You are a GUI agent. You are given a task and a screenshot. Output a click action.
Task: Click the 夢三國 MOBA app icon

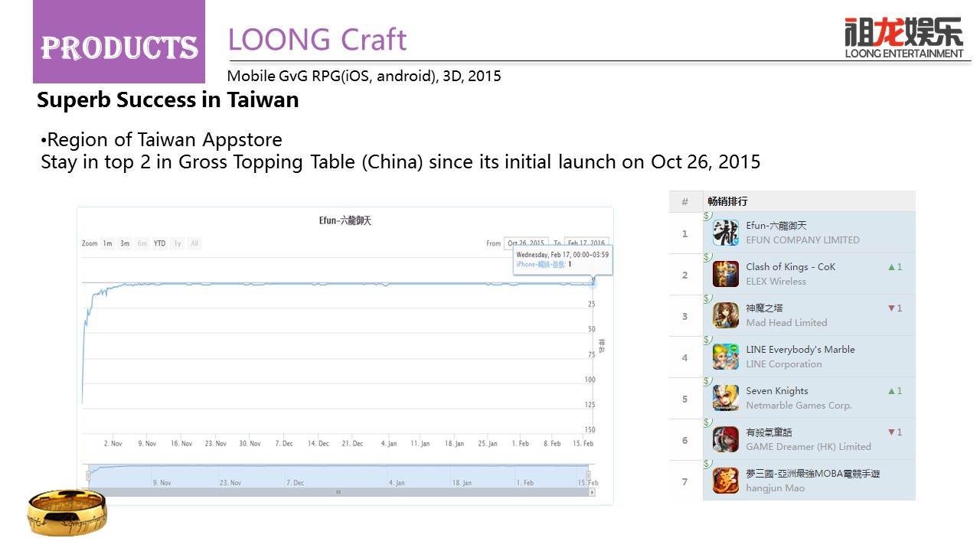(x=726, y=481)
